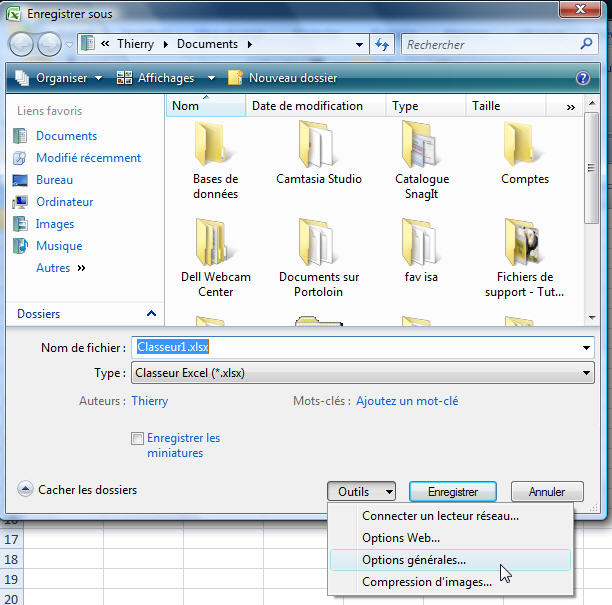Viewport: 612px width, 605px height.
Task: Click the search magnifier icon
Action: [x=586, y=44]
